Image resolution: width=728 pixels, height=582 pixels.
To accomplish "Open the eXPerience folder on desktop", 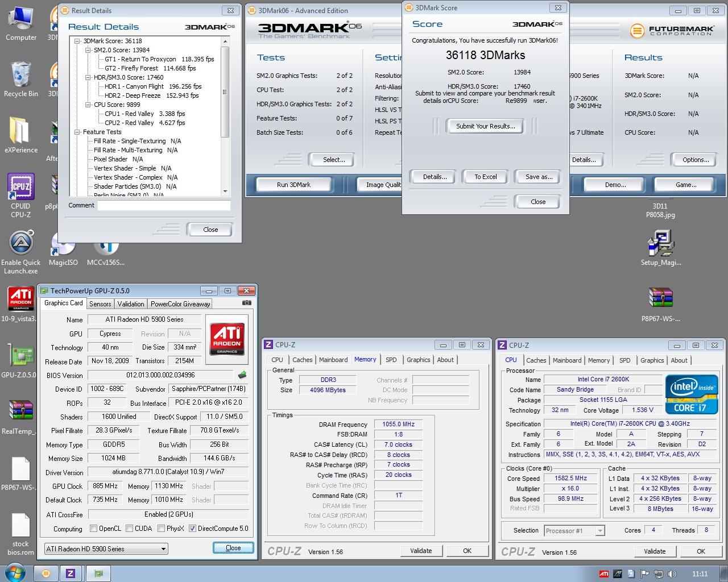I will click(21, 135).
